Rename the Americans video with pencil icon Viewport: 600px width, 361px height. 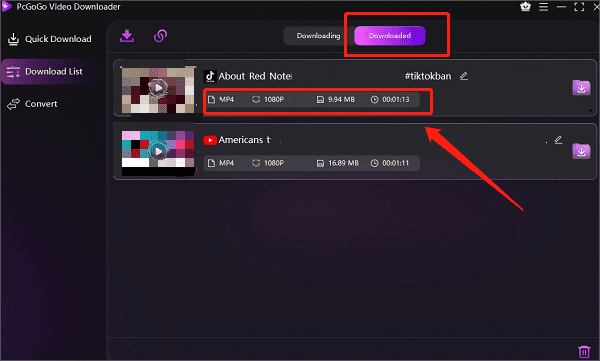coord(558,140)
